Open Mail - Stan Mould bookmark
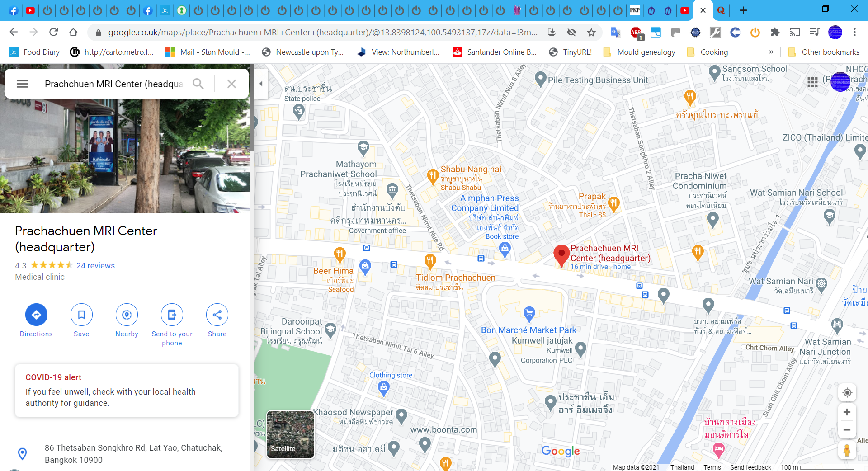The image size is (868, 471). click(x=208, y=52)
